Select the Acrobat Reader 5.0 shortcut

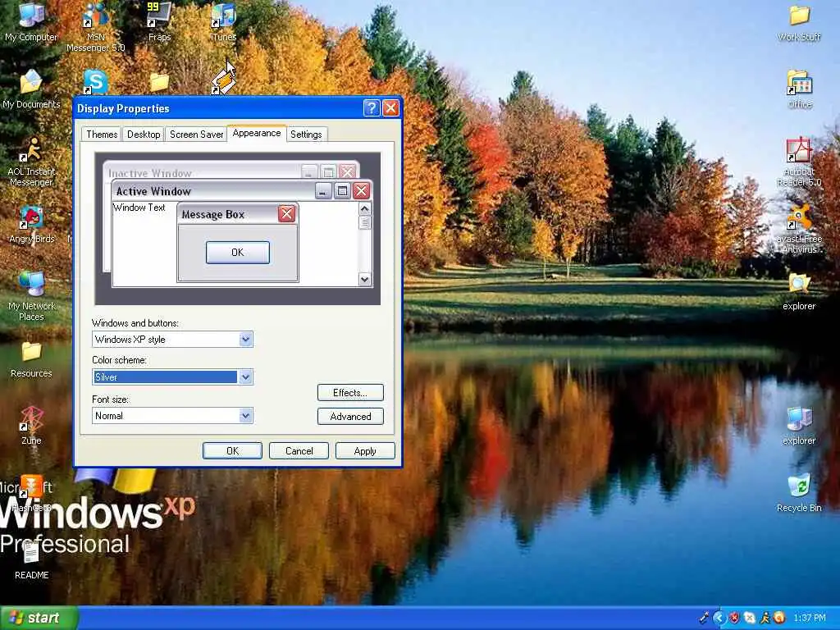[x=799, y=162]
